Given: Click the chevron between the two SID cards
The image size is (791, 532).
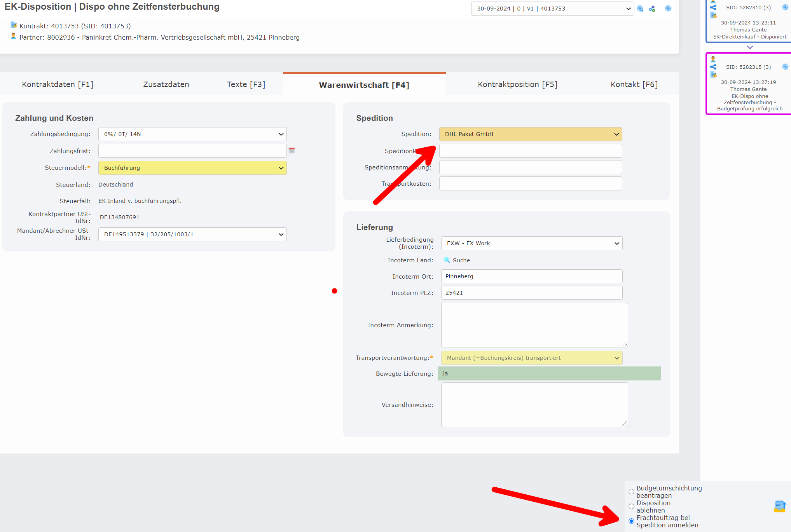Looking at the screenshot, I should tap(749, 47).
